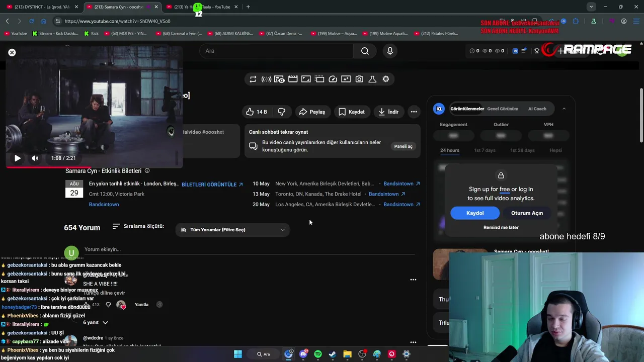Open Bandsintown link for Los Angeles event
The height and width of the screenshot is (362, 644).
click(402, 204)
